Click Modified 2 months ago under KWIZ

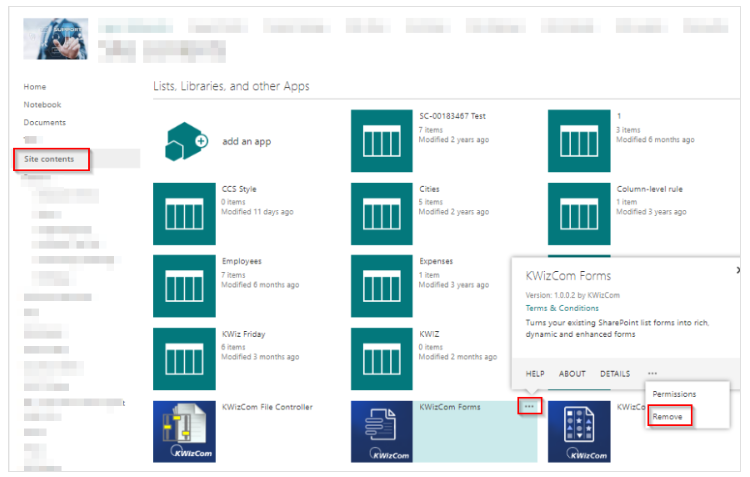tap(458, 356)
